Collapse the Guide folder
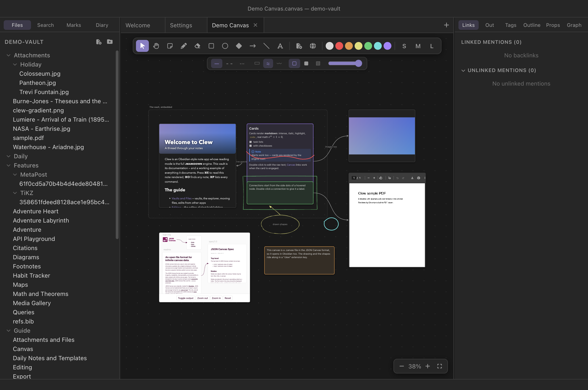This screenshot has height=390, width=588. pos(8,331)
